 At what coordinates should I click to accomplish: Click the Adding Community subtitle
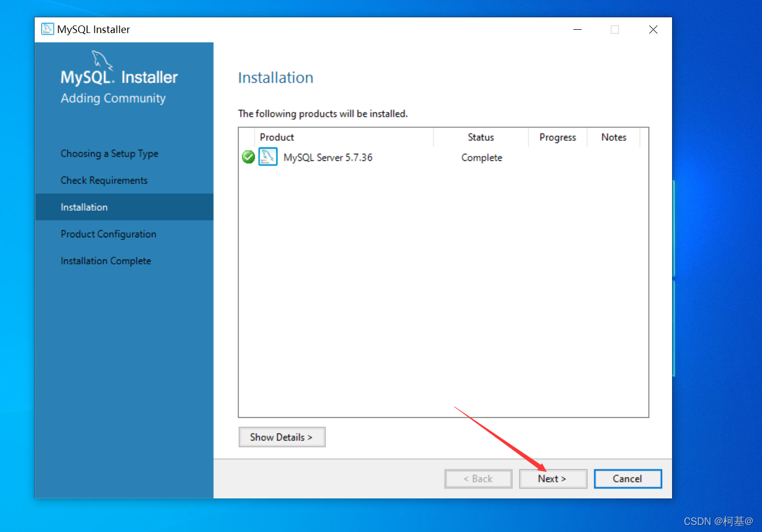113,98
